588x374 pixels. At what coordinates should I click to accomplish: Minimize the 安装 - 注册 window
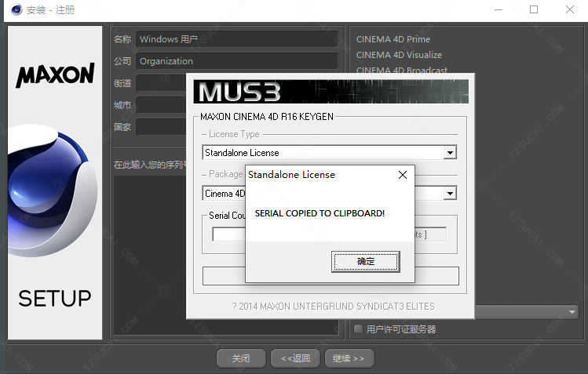(x=499, y=9)
